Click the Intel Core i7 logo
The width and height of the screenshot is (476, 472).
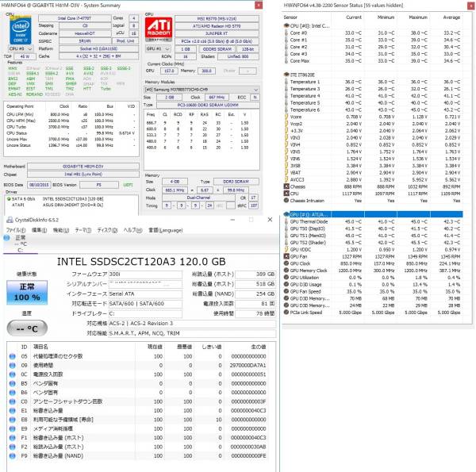[20, 29]
